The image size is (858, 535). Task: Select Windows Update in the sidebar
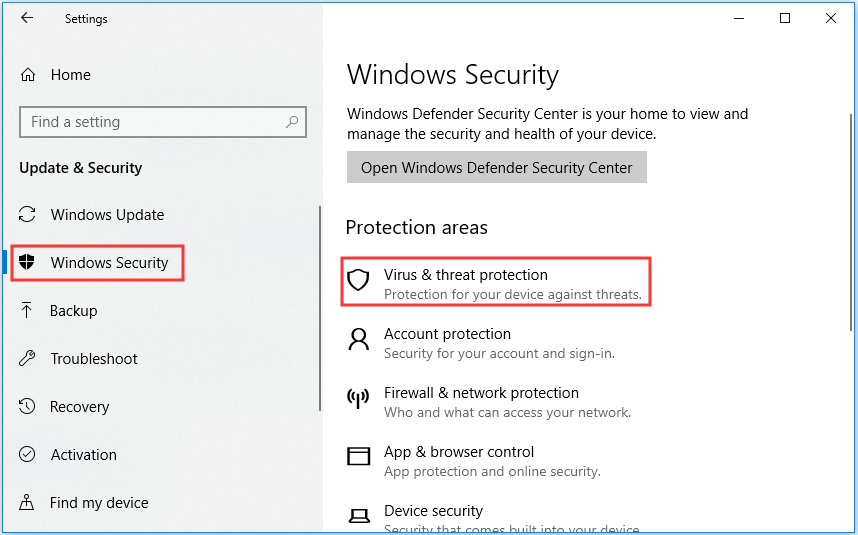tap(107, 215)
